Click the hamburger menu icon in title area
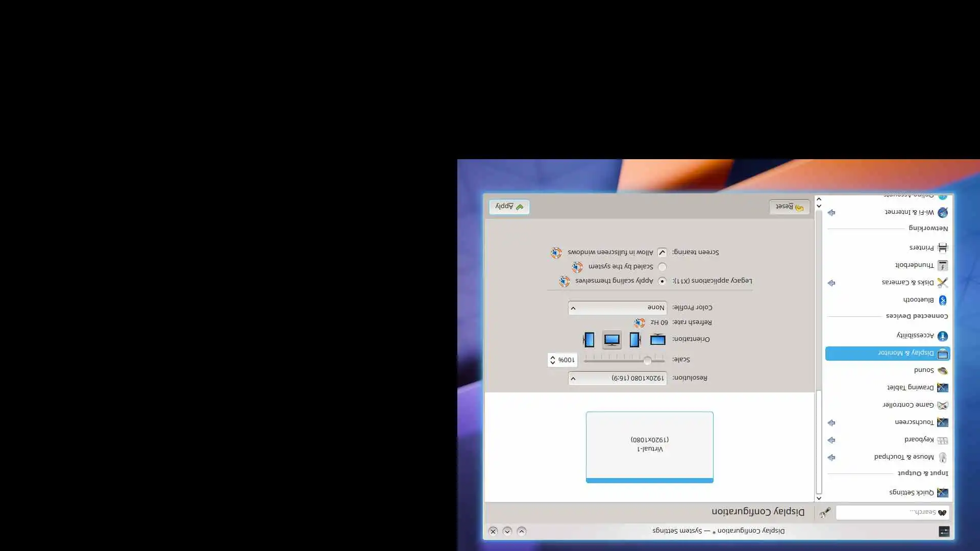This screenshot has width=980, height=551. (x=944, y=531)
